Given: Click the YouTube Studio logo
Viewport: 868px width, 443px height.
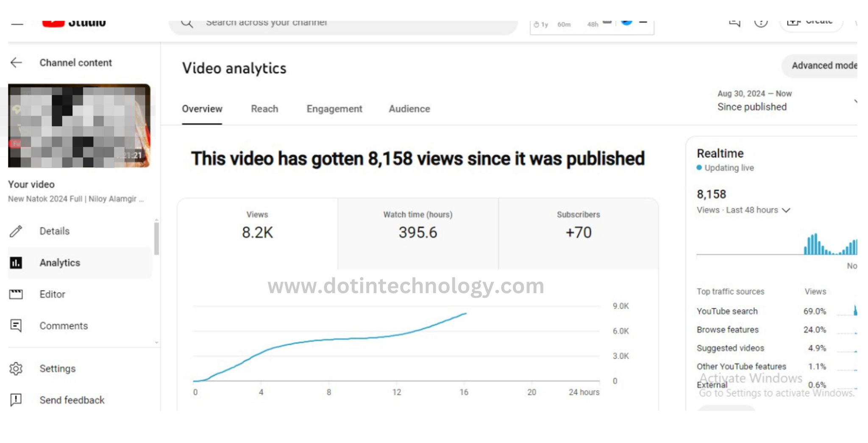Looking at the screenshot, I should (x=74, y=23).
